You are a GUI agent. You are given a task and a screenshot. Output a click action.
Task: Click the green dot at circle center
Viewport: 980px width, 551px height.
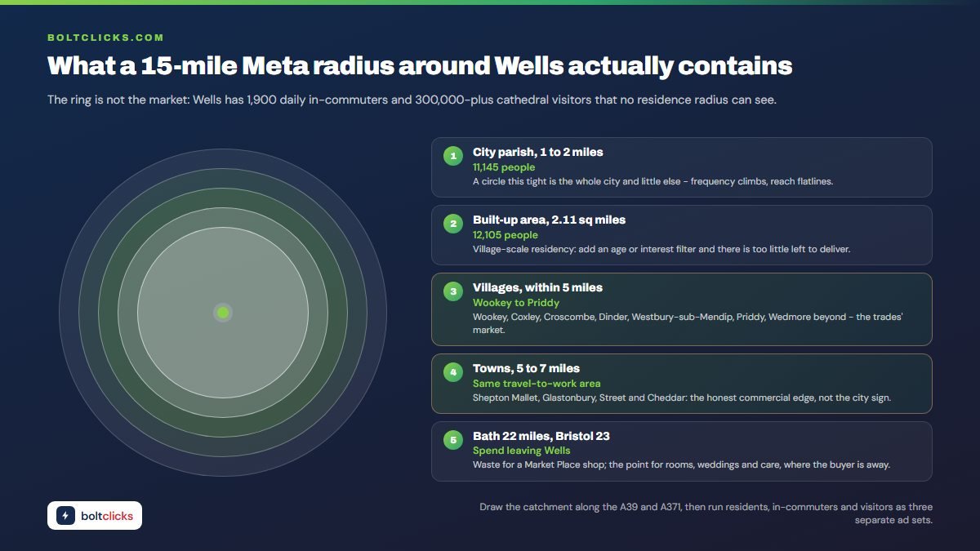click(223, 313)
